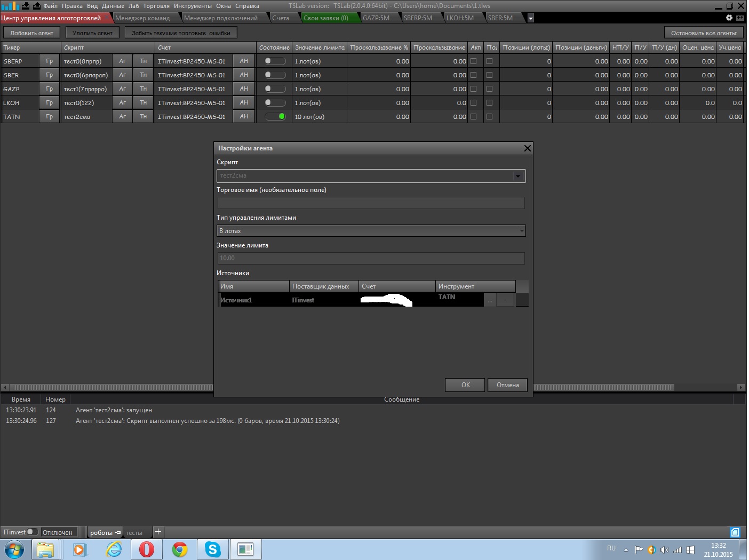
Task: Check the Акт checkbox for GAZP
Action: [473, 89]
